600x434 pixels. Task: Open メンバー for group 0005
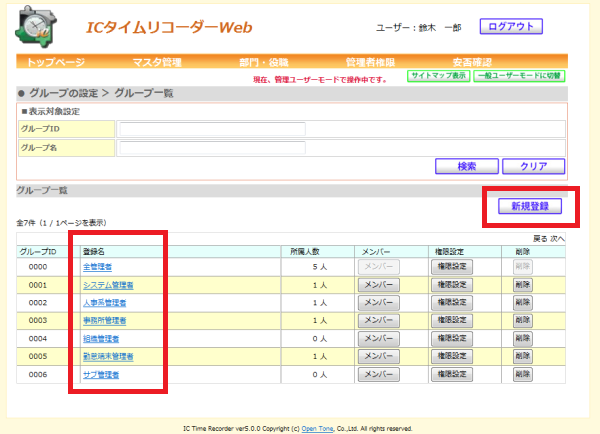click(378, 356)
